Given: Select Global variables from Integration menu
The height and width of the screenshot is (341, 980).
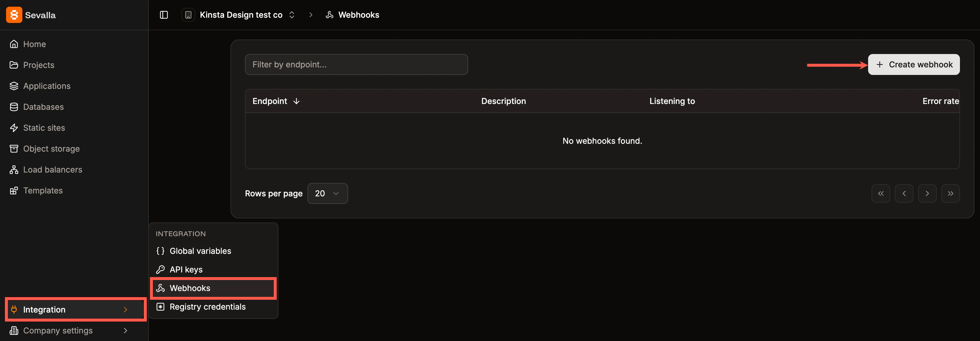Looking at the screenshot, I should (x=213, y=251).
